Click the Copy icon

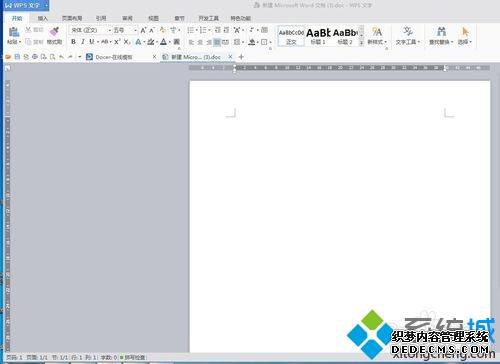coord(28,42)
